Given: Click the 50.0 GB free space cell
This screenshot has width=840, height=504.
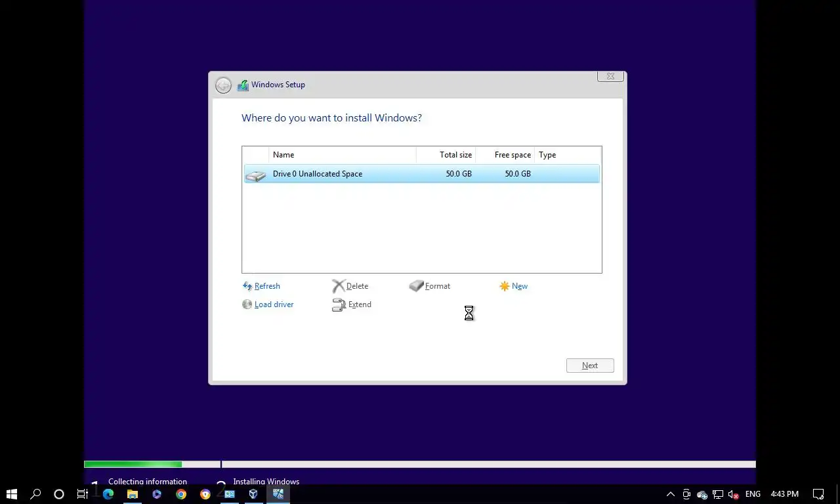Looking at the screenshot, I should coord(518,174).
